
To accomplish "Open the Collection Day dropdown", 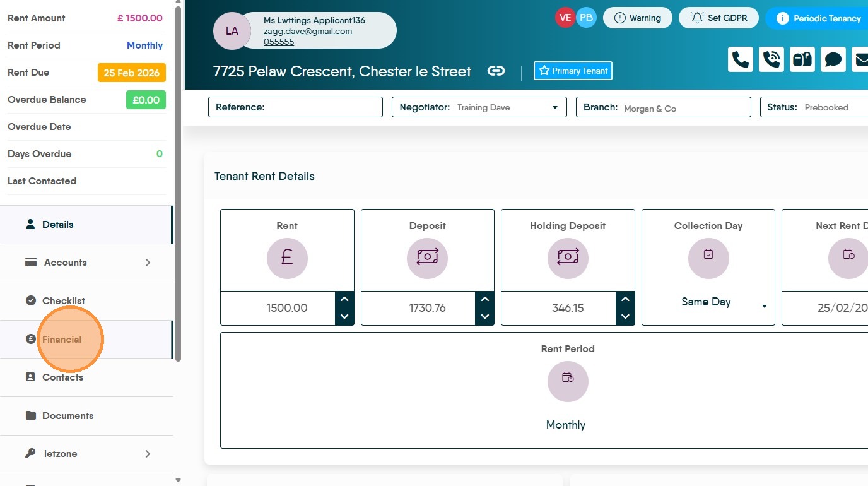I will point(708,302).
